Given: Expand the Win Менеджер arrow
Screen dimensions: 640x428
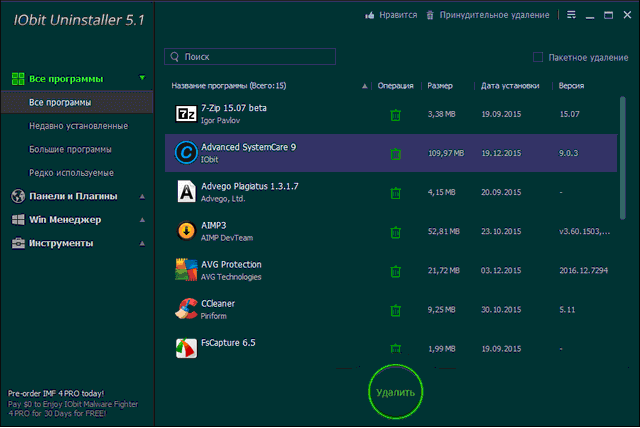Looking at the screenshot, I should click(142, 220).
